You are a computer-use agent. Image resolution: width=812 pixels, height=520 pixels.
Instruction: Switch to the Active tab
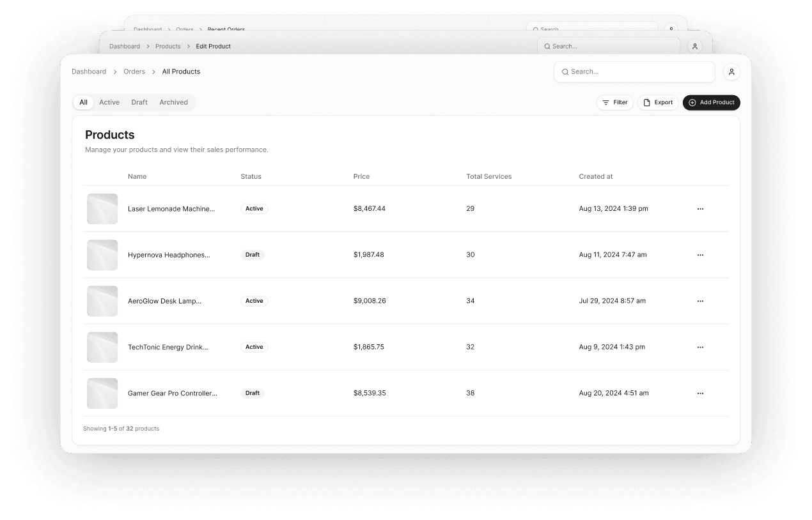[x=109, y=102]
